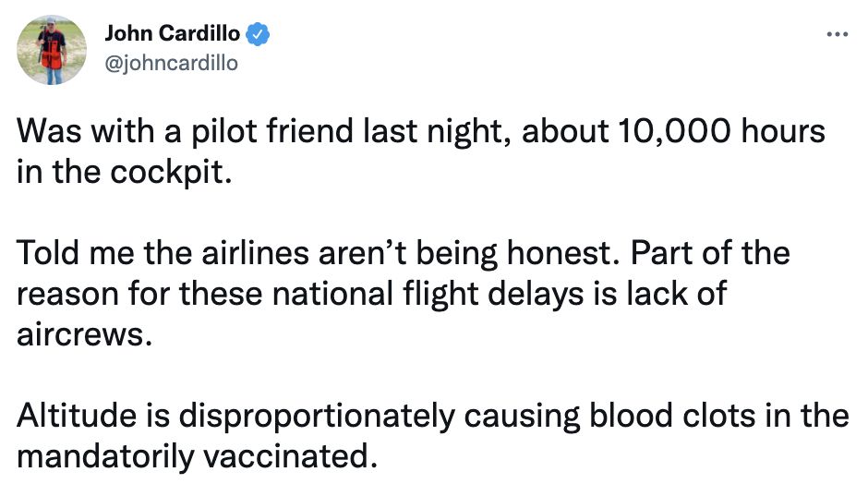The width and height of the screenshot is (868, 484).
Task: Click the word "aircrews." in the tweet
Action: tap(83, 334)
